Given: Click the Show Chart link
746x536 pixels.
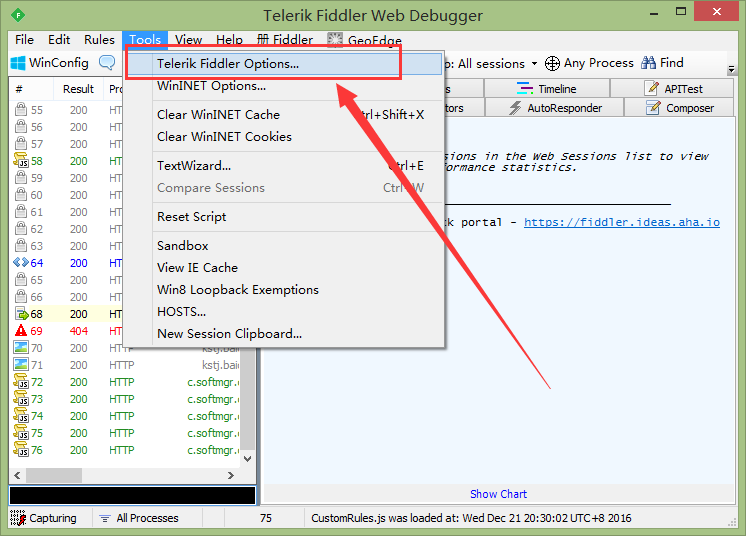Looking at the screenshot, I should pos(498,494).
